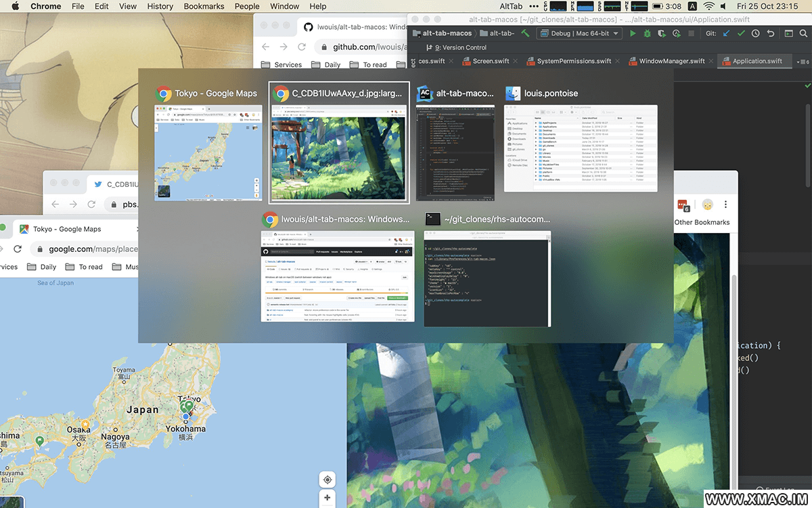Open the People menu
Viewport: 812px width, 508px height.
click(247, 6)
